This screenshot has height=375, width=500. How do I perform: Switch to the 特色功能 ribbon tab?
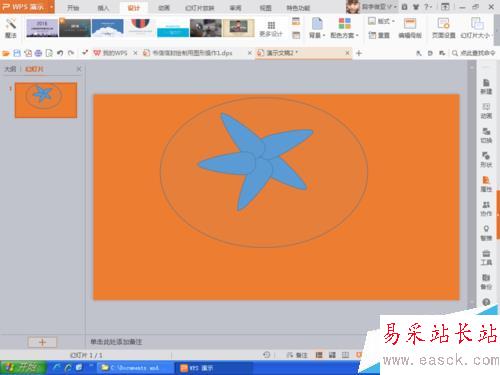[x=298, y=8]
